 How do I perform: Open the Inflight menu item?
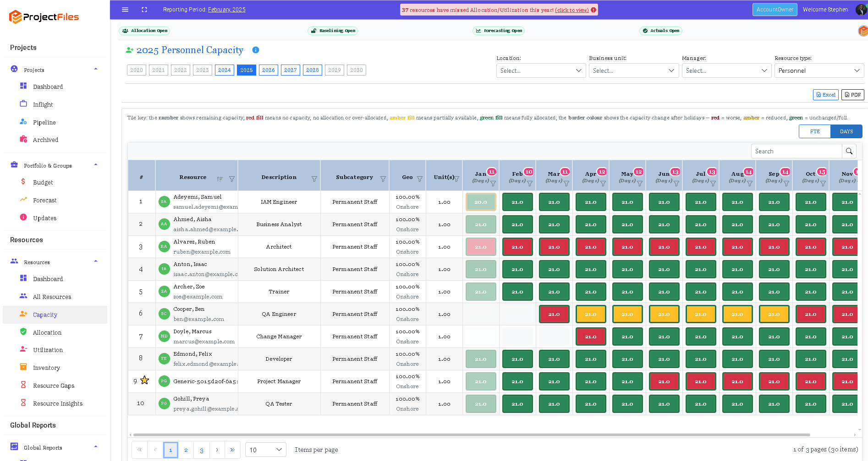[43, 104]
